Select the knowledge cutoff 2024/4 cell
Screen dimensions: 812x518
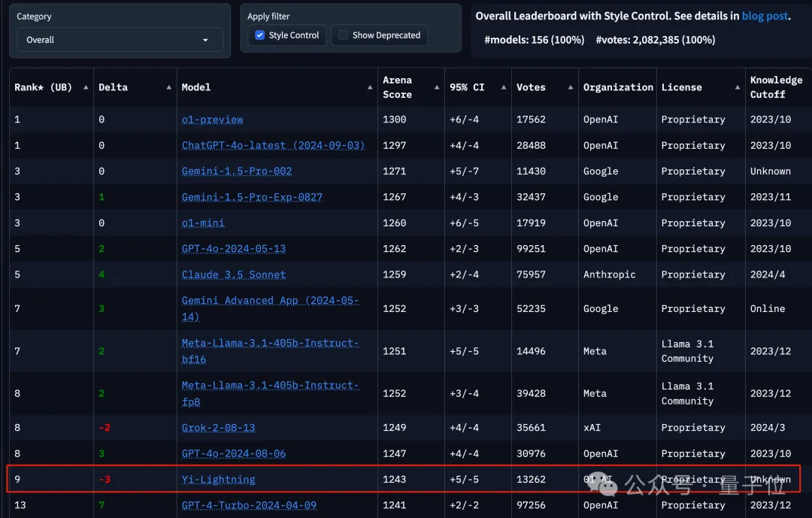pos(768,275)
